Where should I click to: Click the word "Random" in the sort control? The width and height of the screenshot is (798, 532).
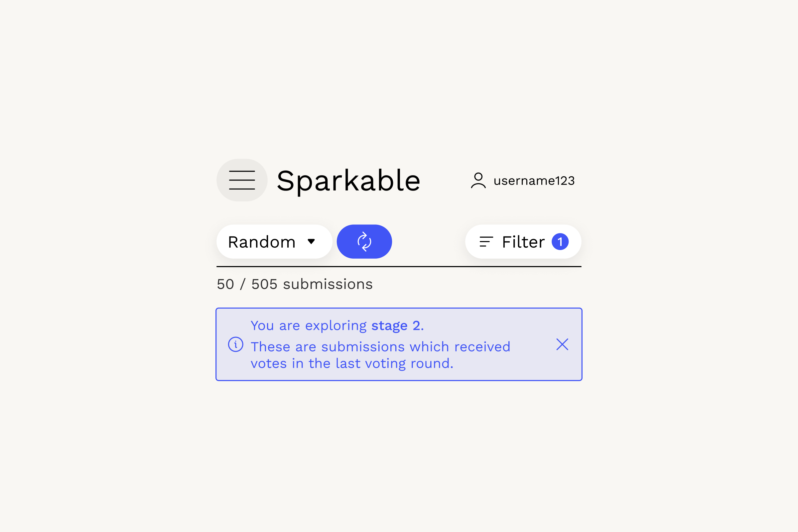tap(262, 242)
